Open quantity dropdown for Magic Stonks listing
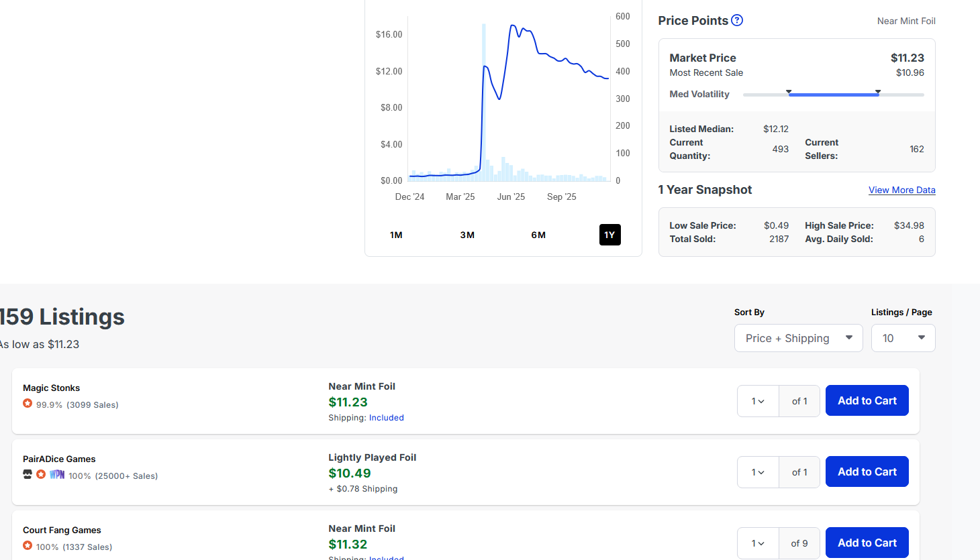Screen dimensions: 980x560 [x=758, y=401]
